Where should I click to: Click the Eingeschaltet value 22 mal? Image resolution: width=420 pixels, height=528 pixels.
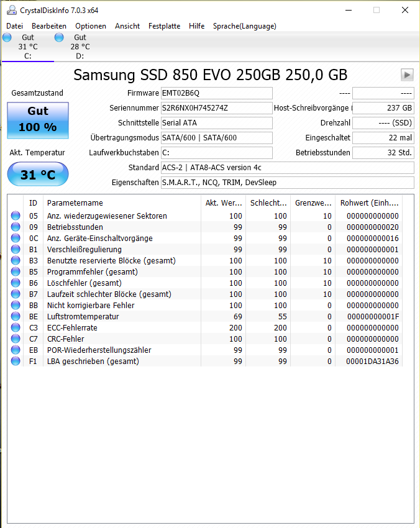[383, 137]
